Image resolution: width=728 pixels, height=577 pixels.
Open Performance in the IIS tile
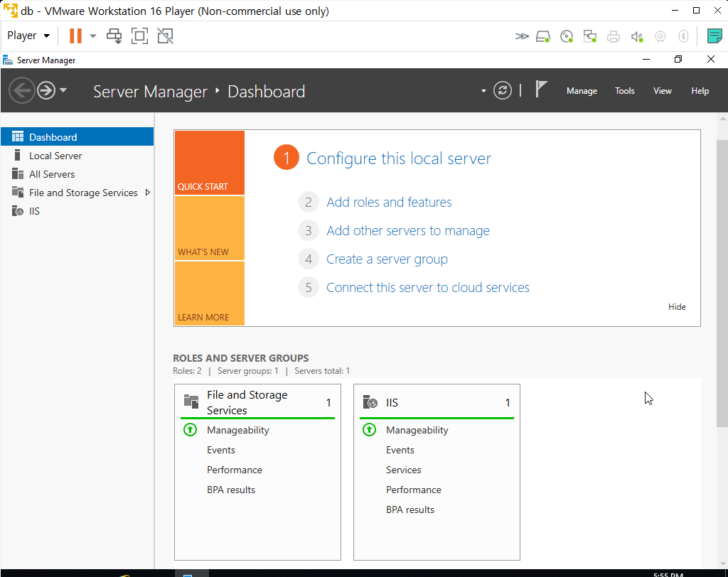(414, 490)
